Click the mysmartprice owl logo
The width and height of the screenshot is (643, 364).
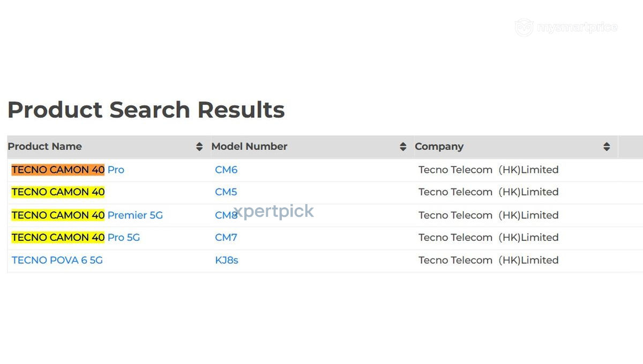click(524, 27)
